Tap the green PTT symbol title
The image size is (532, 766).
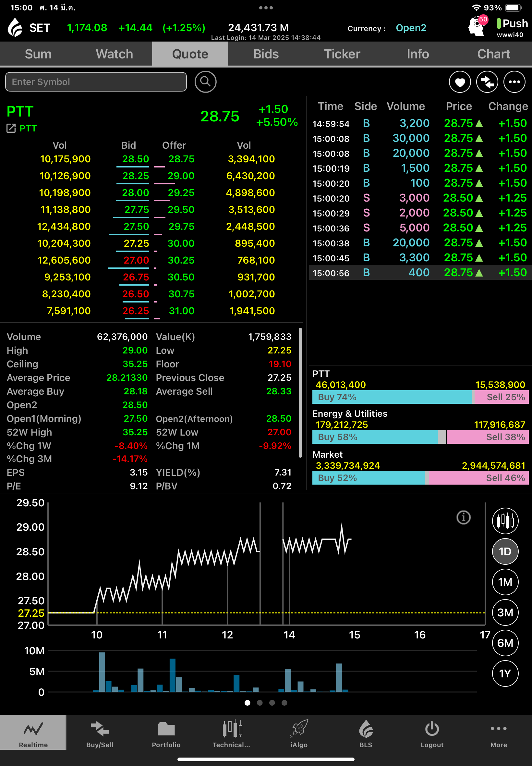20,111
